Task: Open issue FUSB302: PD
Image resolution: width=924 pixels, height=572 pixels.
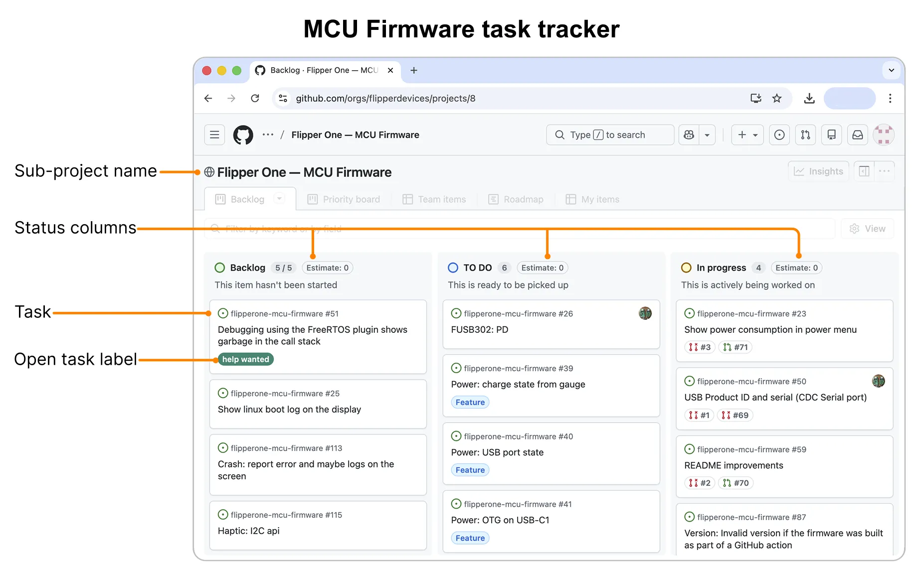Action: [480, 329]
